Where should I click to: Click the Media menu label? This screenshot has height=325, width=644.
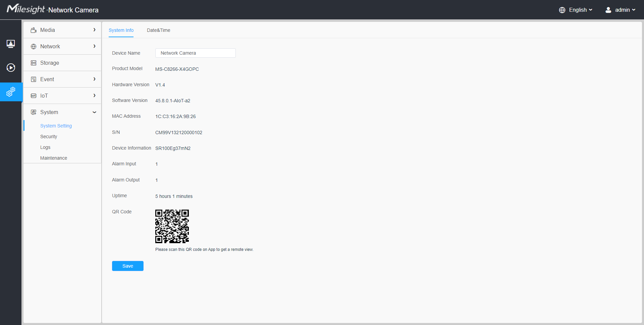tap(48, 30)
